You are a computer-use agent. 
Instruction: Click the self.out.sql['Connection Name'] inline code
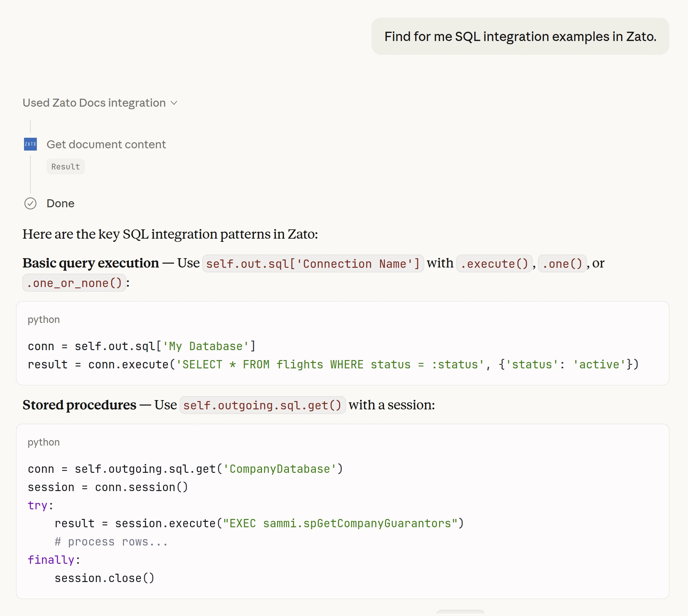click(x=313, y=264)
